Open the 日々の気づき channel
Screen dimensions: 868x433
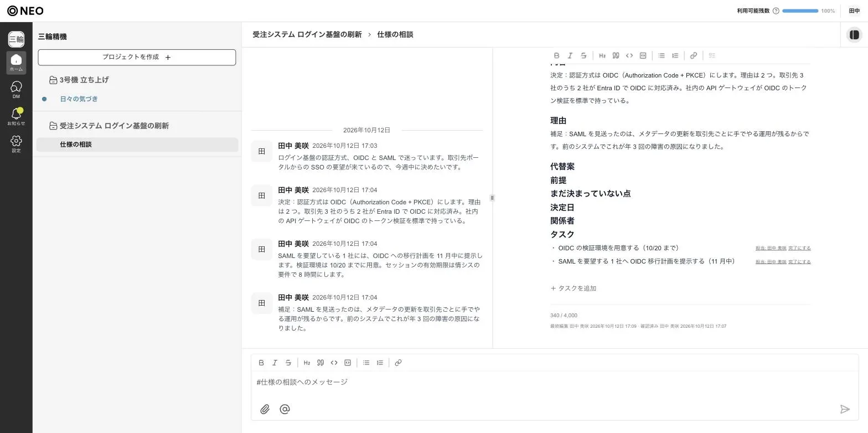pos(79,99)
